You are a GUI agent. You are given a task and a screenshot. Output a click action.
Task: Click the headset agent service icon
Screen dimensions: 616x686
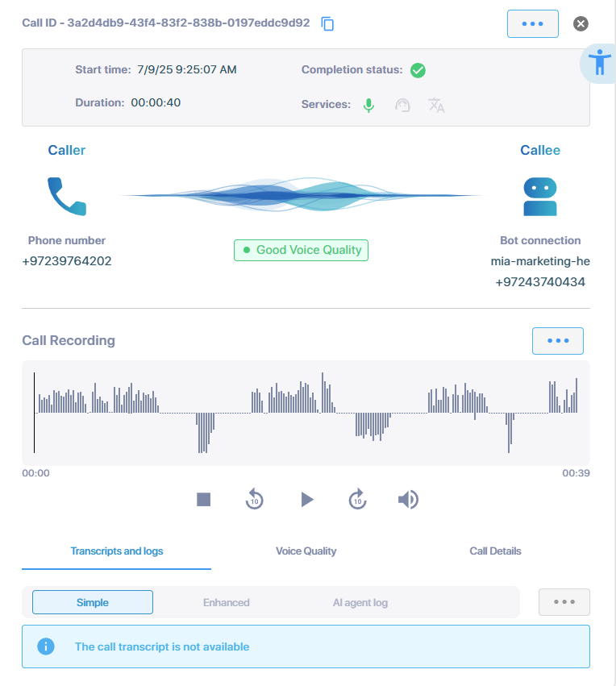click(402, 105)
